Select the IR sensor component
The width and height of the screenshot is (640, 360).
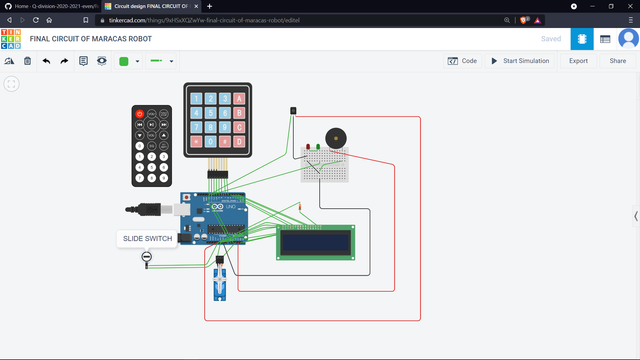(293, 111)
